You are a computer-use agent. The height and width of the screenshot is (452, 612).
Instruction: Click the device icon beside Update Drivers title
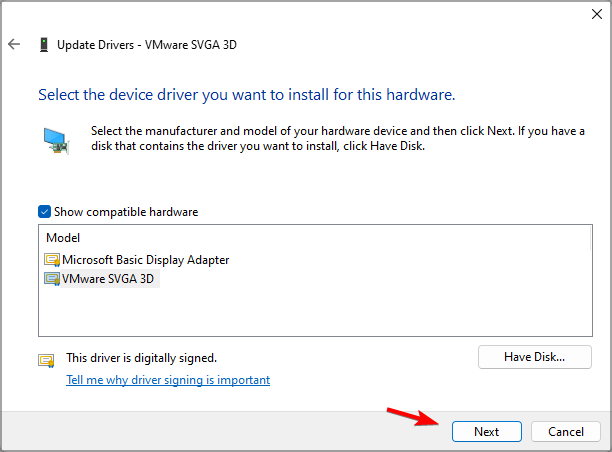coord(43,45)
